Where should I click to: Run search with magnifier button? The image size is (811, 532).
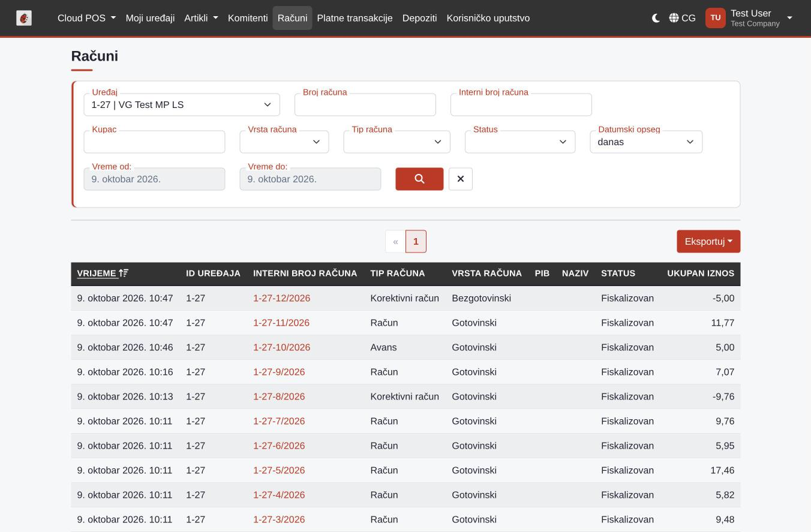419,179
